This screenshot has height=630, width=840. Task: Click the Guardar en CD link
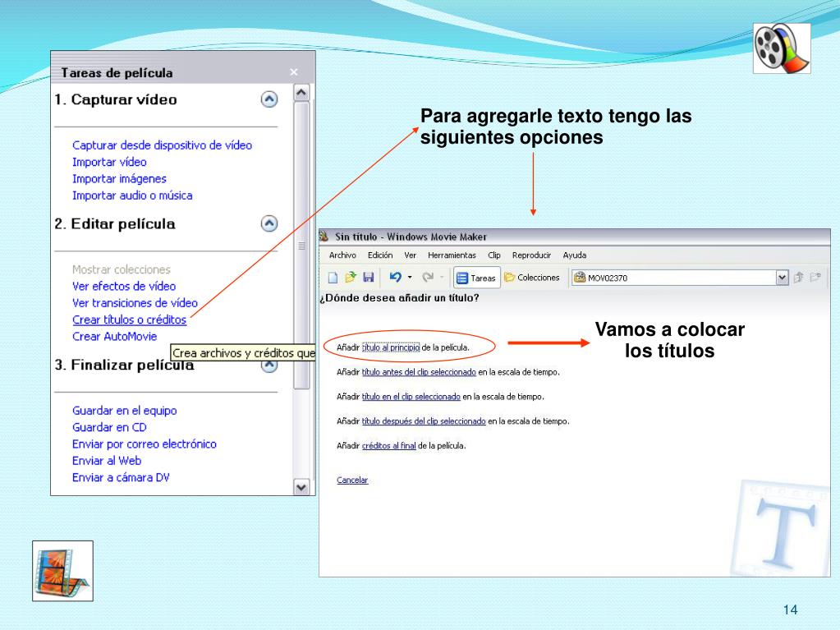[109, 427]
